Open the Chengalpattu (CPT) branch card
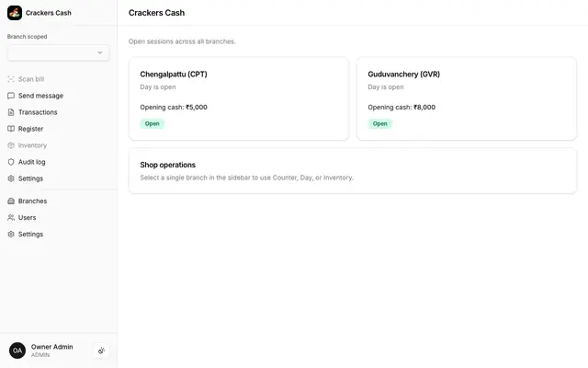Screen dimensions: 588x368 [x=239, y=98]
